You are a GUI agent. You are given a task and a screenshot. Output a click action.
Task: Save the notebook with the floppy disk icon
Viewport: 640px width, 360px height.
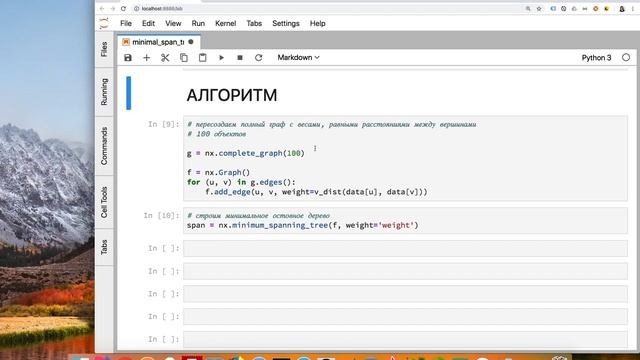(x=128, y=58)
